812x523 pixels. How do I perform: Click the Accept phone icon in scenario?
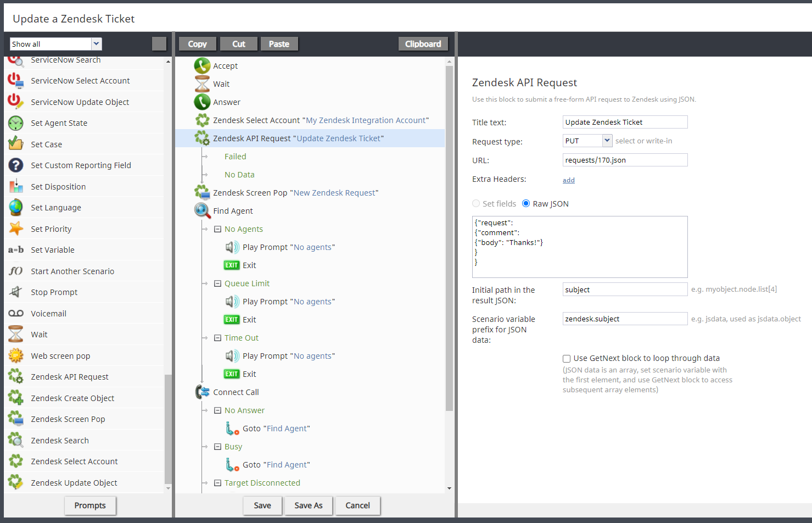[x=202, y=66]
